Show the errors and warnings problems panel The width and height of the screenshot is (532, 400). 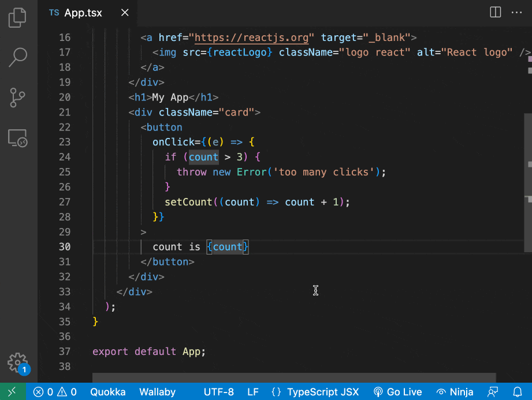55,392
